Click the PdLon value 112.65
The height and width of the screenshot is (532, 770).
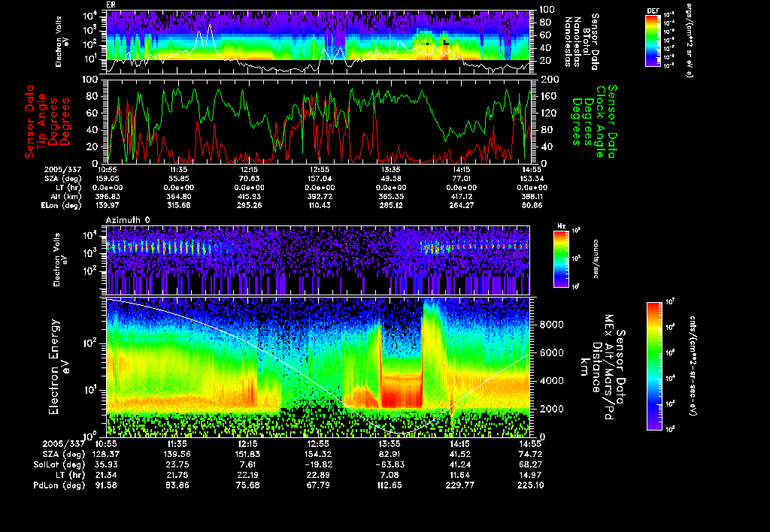(x=390, y=485)
